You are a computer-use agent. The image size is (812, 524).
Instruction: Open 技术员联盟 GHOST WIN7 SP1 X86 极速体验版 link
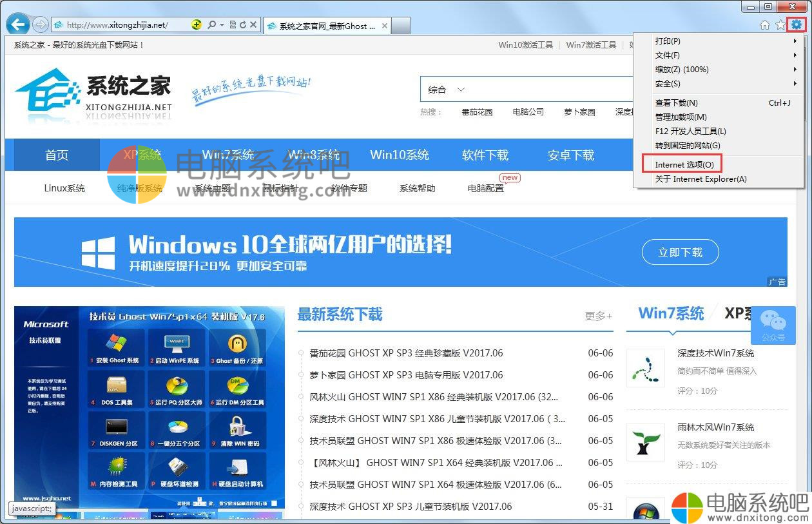(436, 441)
